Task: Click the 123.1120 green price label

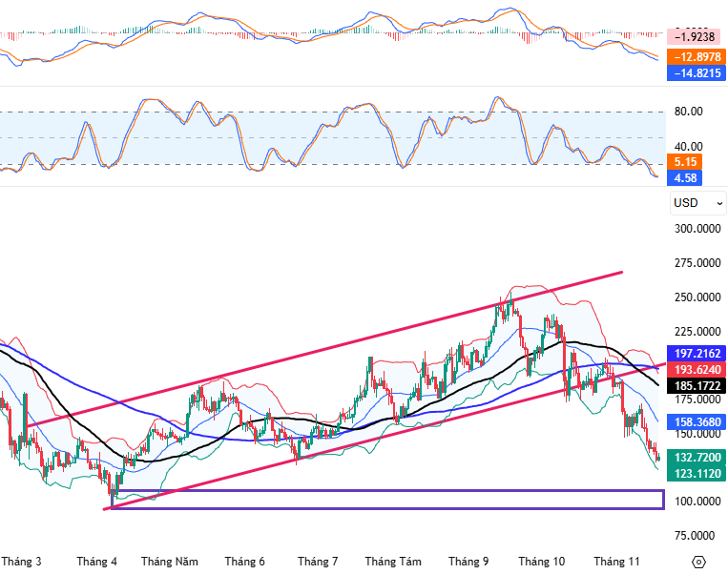Action: coord(697,473)
